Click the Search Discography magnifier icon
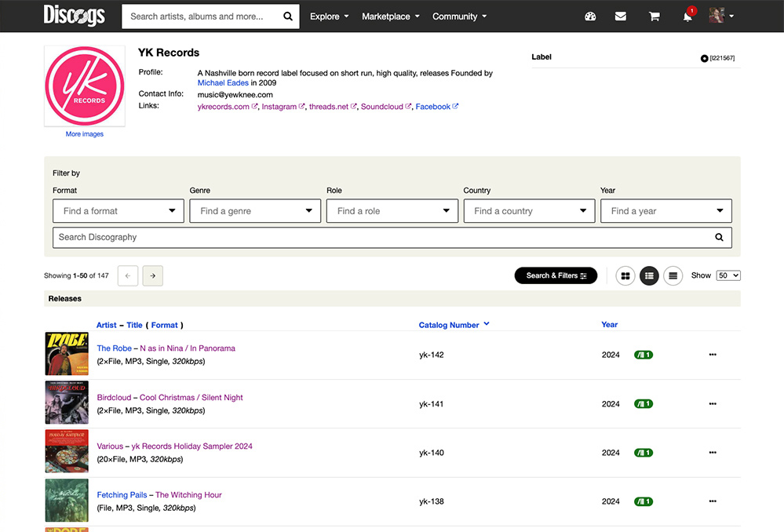The width and height of the screenshot is (784, 532). (x=719, y=237)
